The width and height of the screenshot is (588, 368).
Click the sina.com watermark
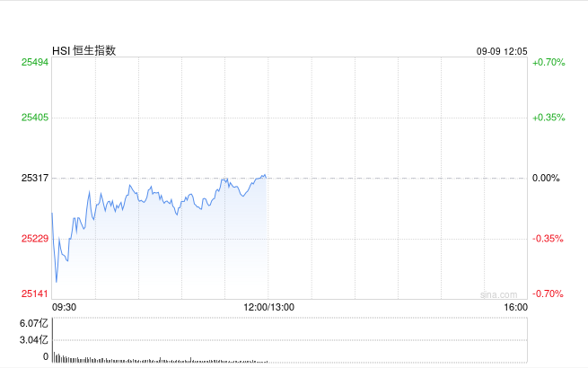click(499, 295)
